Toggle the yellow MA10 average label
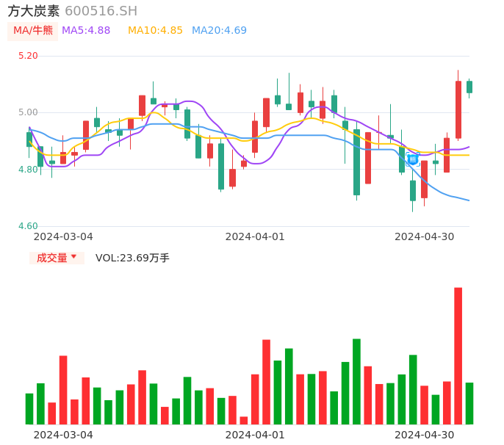This screenshot has height=445, width=504. (x=155, y=31)
